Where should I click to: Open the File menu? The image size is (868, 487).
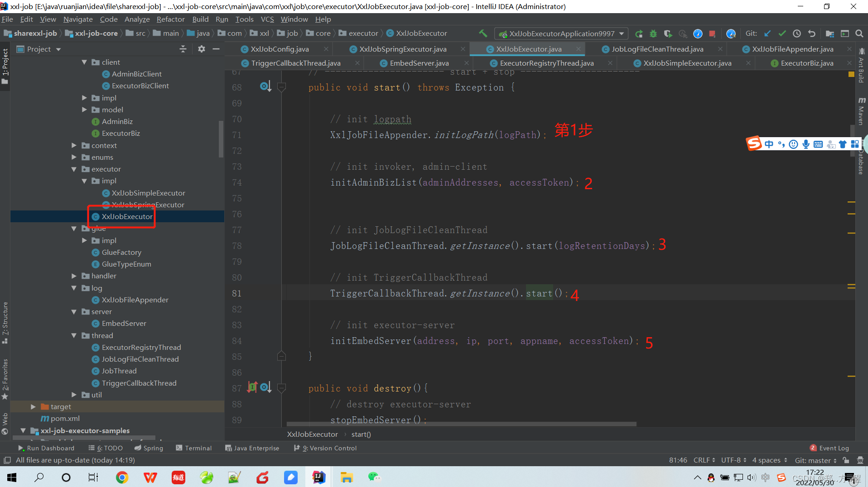(x=7, y=19)
